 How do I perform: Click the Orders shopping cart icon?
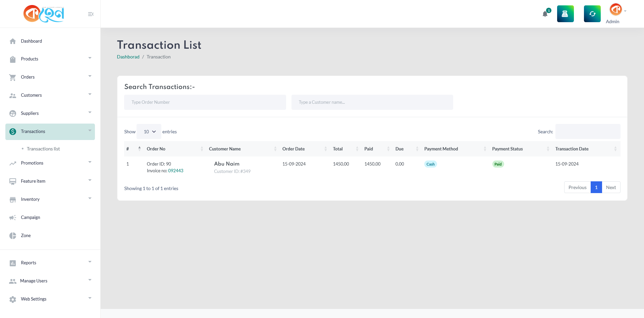tap(13, 77)
